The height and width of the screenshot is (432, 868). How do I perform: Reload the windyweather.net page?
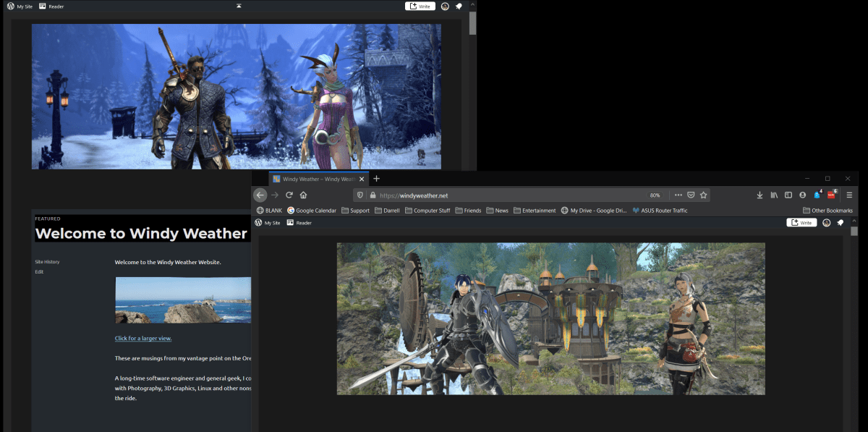coord(289,195)
